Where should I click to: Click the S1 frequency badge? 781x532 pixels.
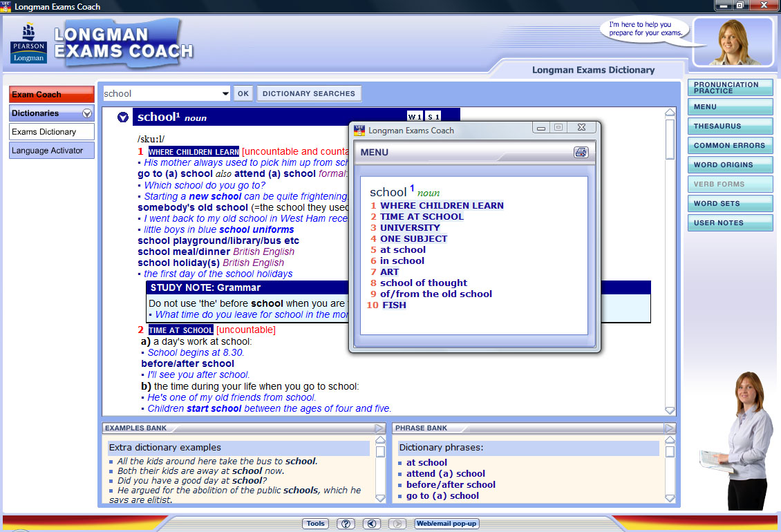(x=433, y=117)
